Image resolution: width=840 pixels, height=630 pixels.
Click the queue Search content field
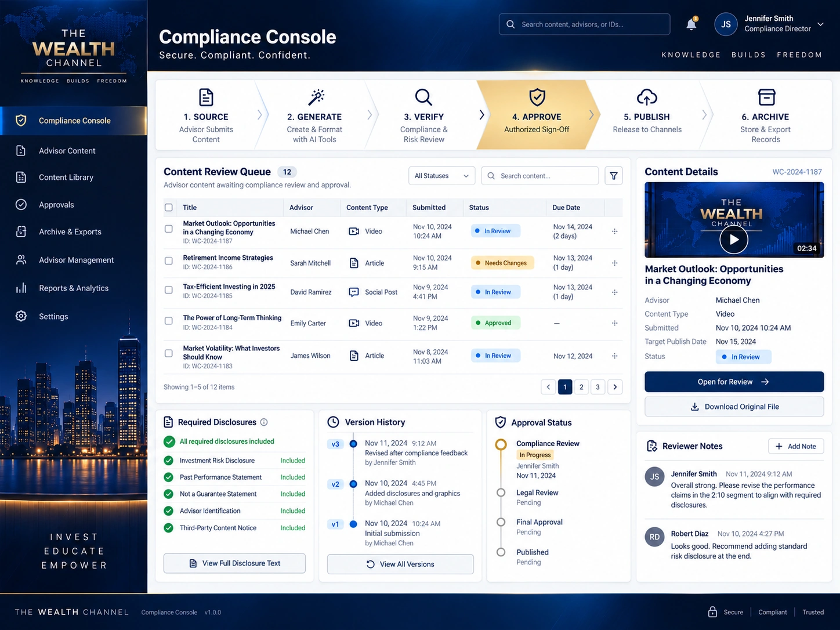(540, 176)
